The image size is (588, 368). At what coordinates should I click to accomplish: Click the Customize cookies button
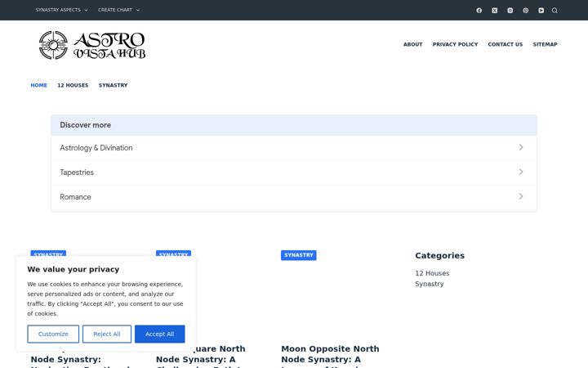tap(53, 334)
